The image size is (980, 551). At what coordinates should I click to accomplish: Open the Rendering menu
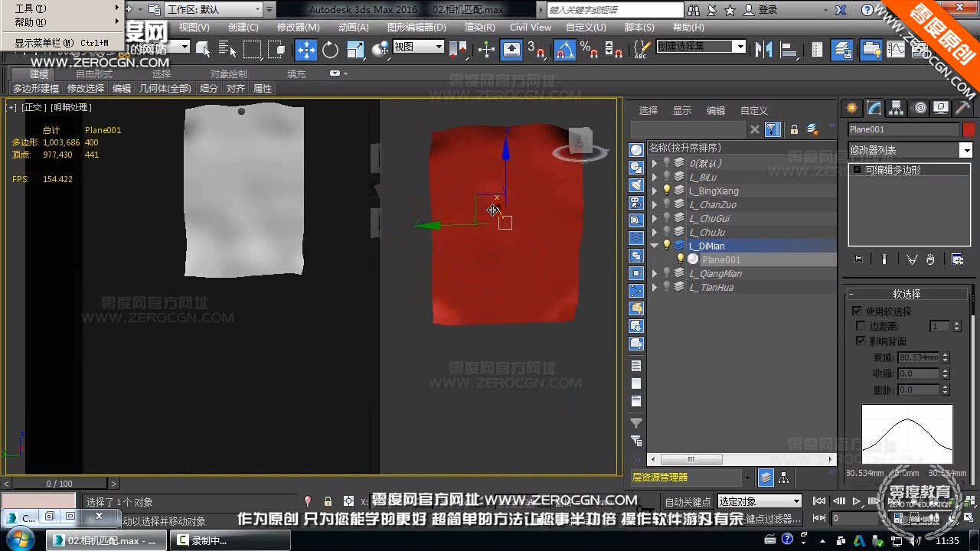pyautogui.click(x=480, y=27)
